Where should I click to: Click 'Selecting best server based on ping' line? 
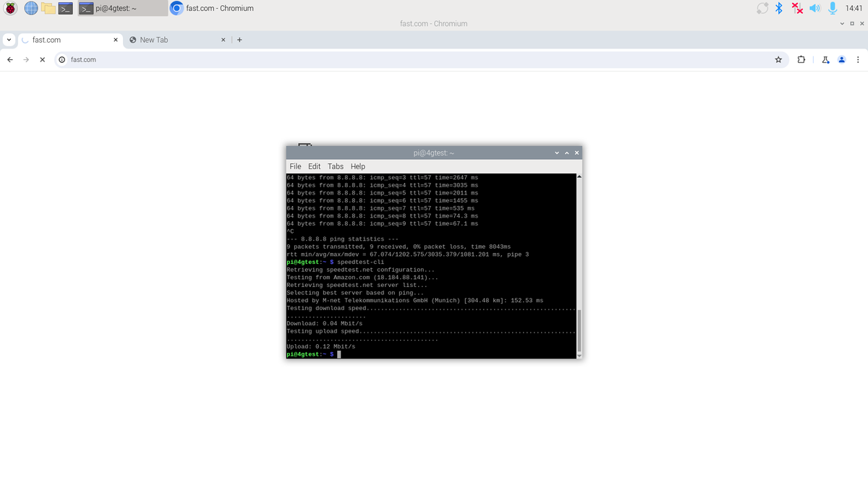(x=355, y=292)
